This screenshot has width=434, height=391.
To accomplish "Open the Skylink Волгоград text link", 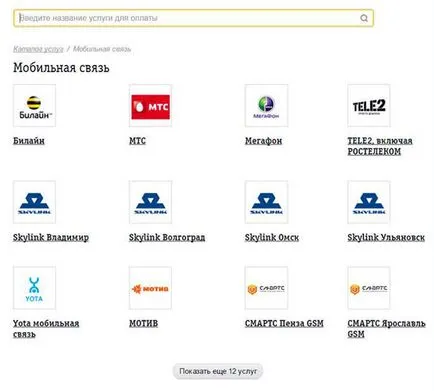I will coord(167,238).
